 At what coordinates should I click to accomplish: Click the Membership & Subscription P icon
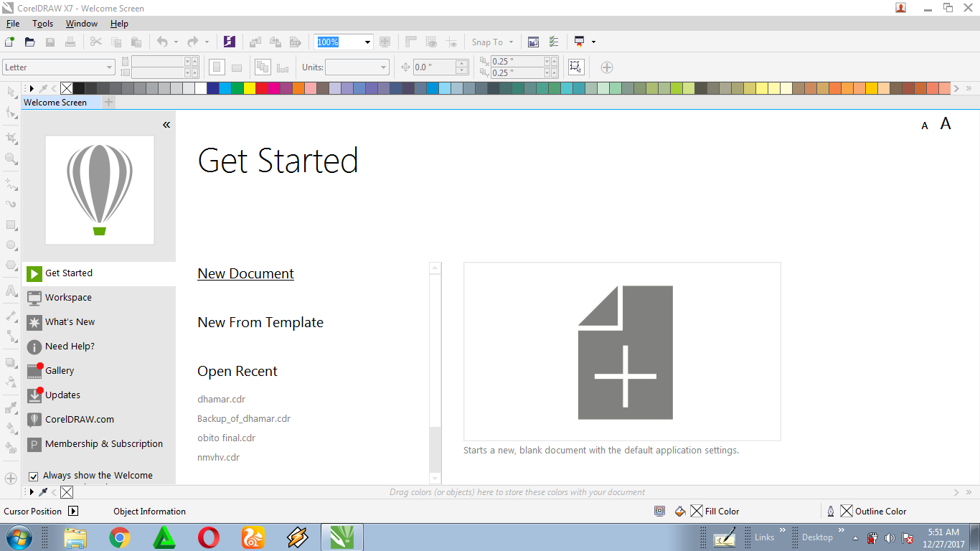tap(34, 444)
